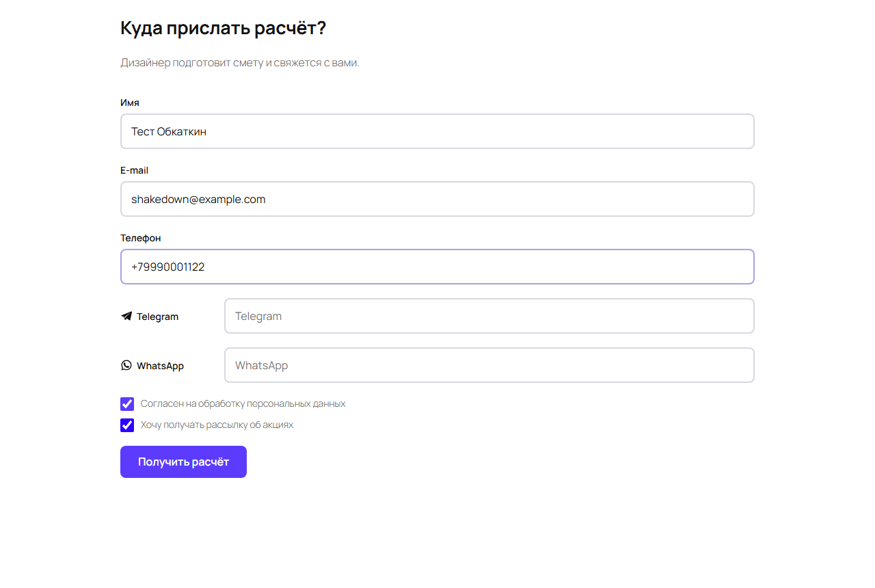This screenshot has height=588, width=875.
Task: Click the heading Куда прислать расчёт?
Action: 223,28
